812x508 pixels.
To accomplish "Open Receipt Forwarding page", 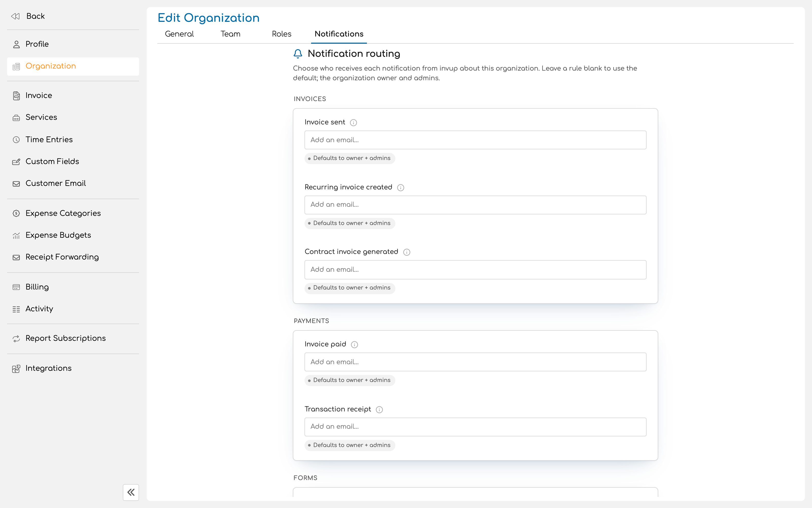I will click(x=73, y=257).
